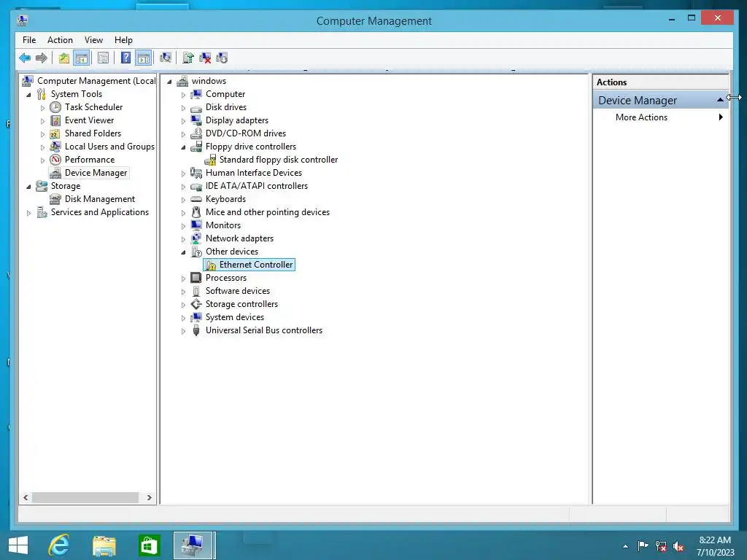
Task: Select the Monitors category
Action: (x=223, y=225)
